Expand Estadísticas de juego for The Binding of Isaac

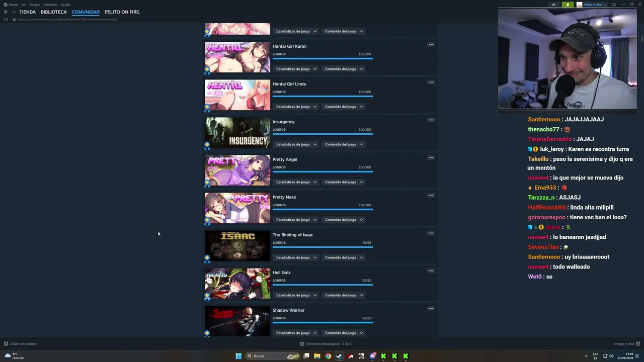pyautogui.click(x=296, y=257)
